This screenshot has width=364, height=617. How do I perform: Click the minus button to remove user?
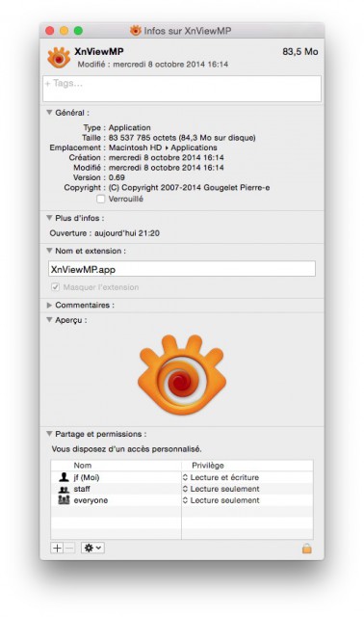[68, 548]
